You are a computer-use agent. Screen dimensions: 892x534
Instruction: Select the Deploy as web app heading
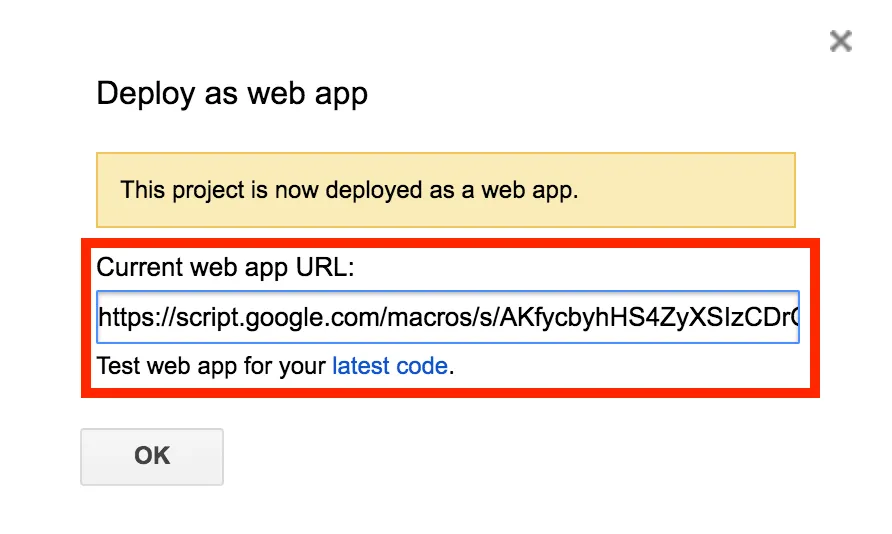click(232, 94)
